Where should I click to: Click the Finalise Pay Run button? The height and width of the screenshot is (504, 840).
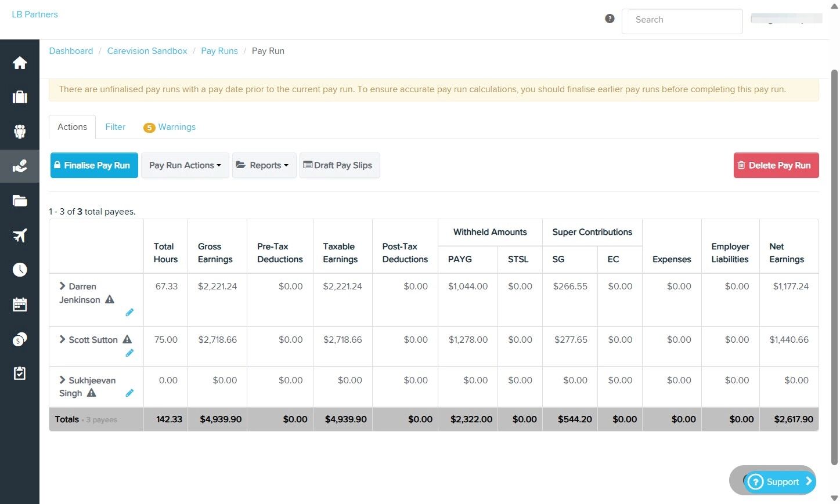point(94,165)
